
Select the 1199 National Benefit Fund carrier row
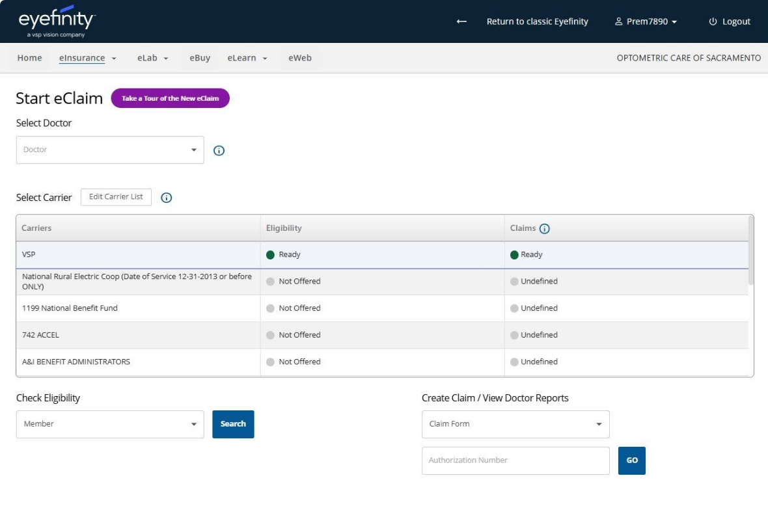(70, 308)
